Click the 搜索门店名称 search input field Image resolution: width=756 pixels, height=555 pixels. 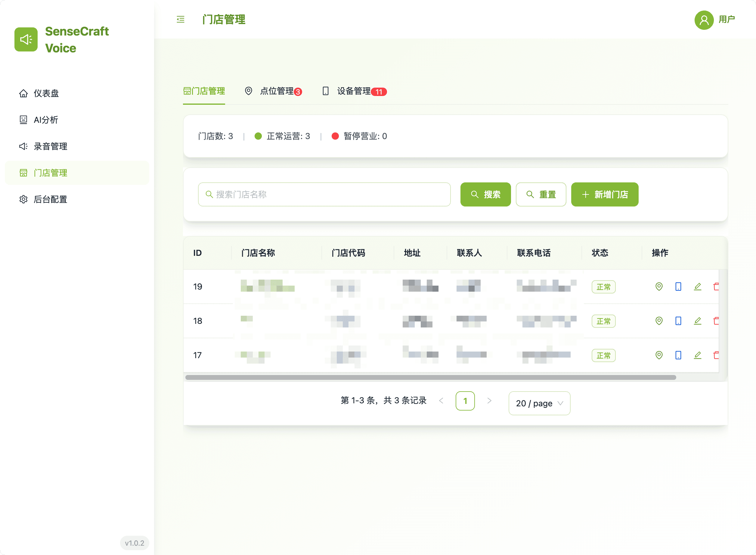324,194
